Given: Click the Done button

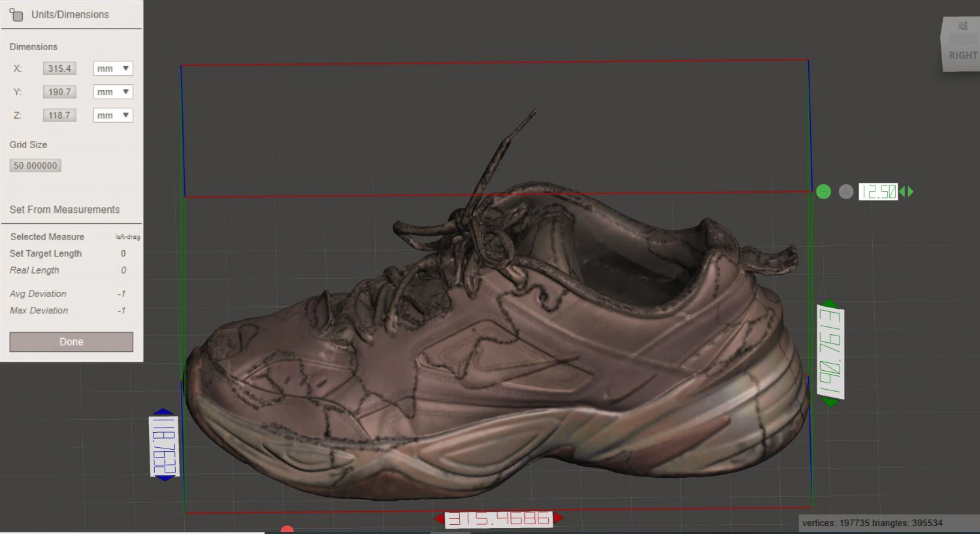Looking at the screenshot, I should pyautogui.click(x=71, y=342).
